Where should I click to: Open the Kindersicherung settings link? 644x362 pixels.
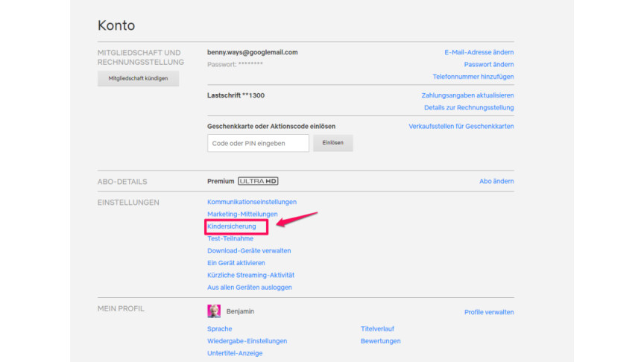point(232,226)
